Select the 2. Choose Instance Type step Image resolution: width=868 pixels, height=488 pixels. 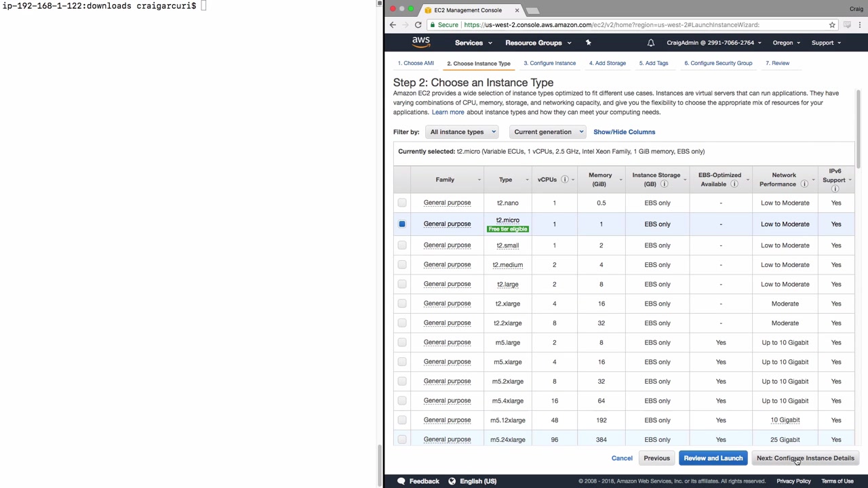(479, 63)
